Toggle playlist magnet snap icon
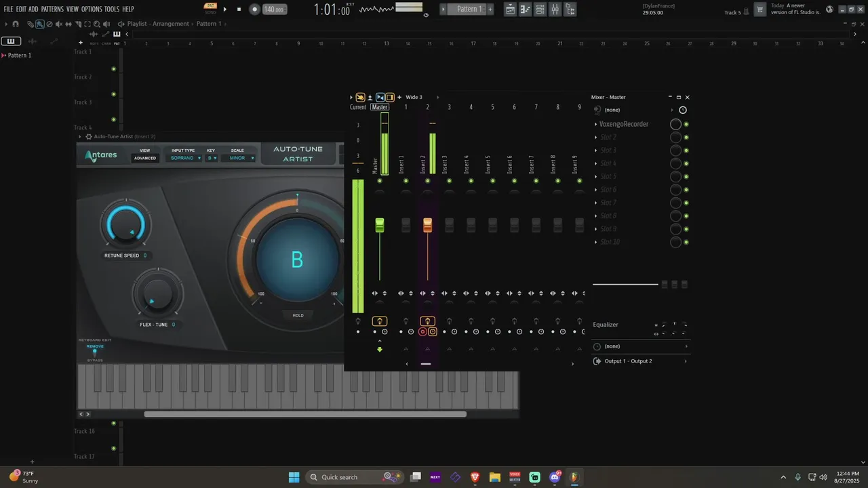Viewport: 868px width, 488px height. (x=16, y=24)
